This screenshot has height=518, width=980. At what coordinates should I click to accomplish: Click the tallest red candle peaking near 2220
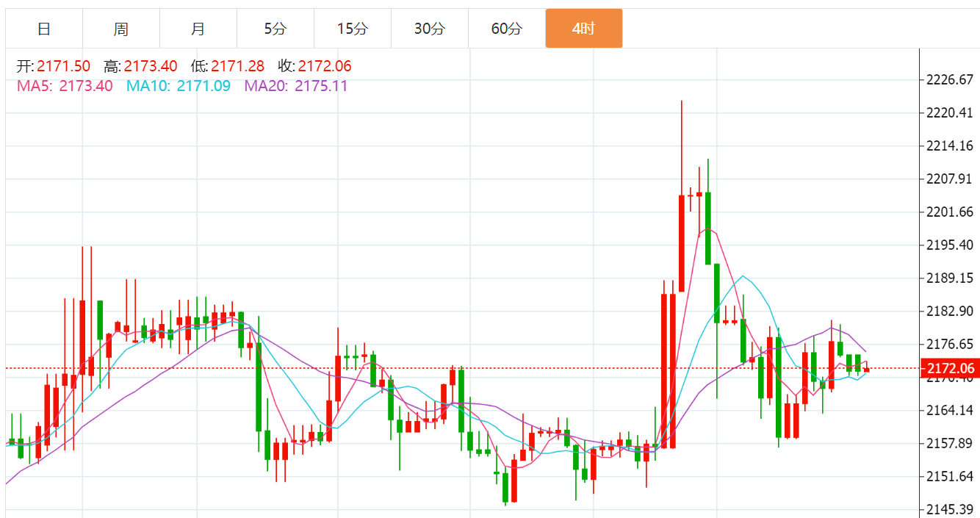682,242
